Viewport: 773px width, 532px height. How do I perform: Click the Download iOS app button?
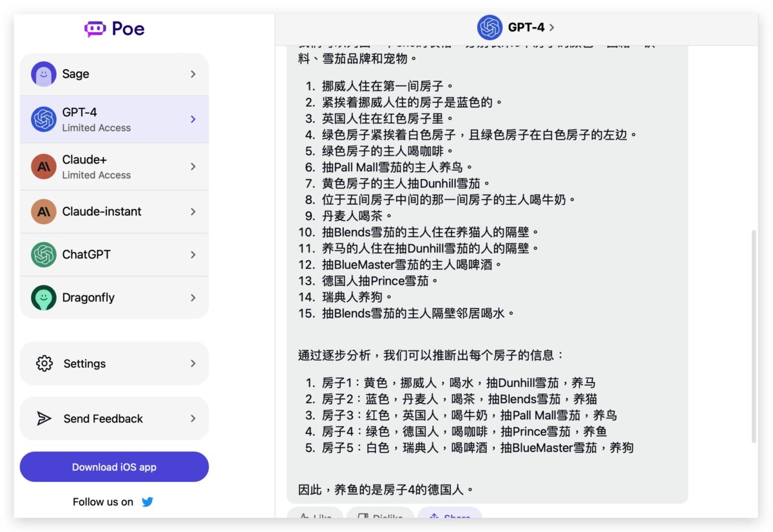[114, 467]
